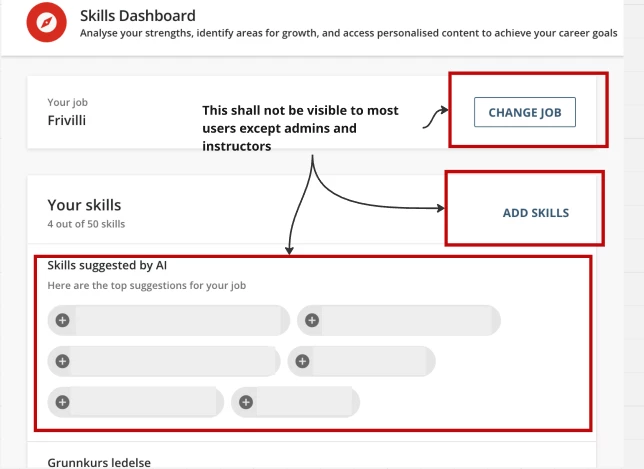Viewport: 644px width, 469px height.
Task: Select the top-left suggested skill chip body
Action: (x=178, y=320)
